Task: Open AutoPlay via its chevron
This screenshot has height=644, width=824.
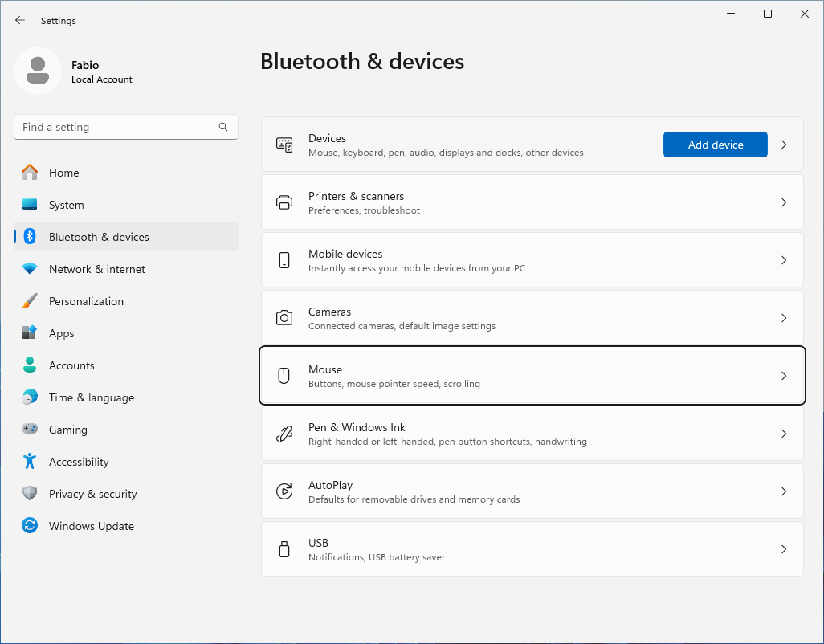Action: [784, 491]
